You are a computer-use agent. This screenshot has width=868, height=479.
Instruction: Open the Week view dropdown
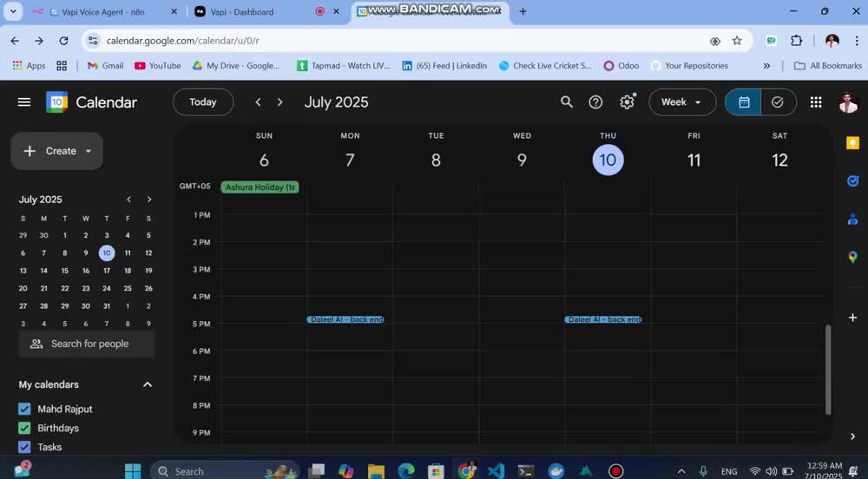tap(681, 102)
